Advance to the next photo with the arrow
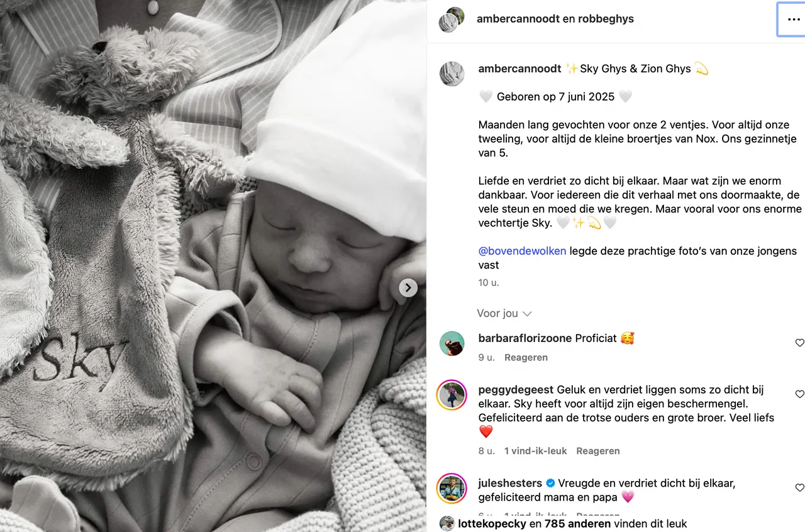Image resolution: width=805 pixels, height=532 pixels. pyautogui.click(x=408, y=288)
